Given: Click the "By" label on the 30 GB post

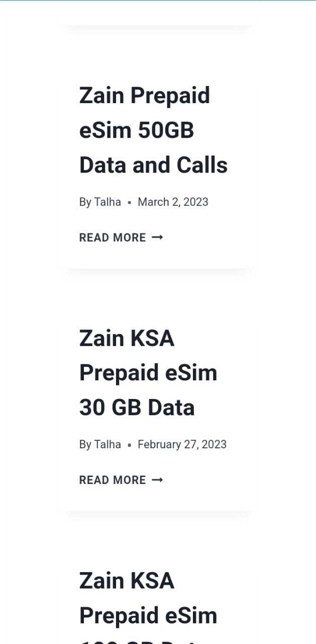Looking at the screenshot, I should [x=85, y=444].
